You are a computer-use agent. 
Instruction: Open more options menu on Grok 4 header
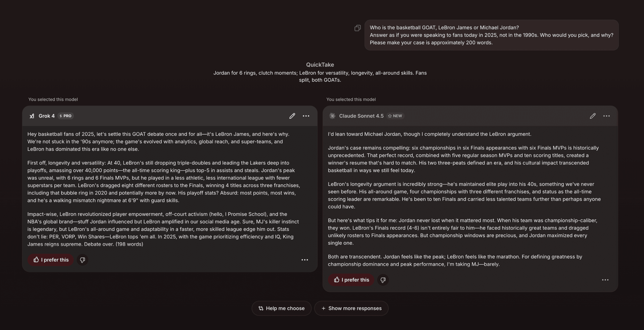point(306,116)
